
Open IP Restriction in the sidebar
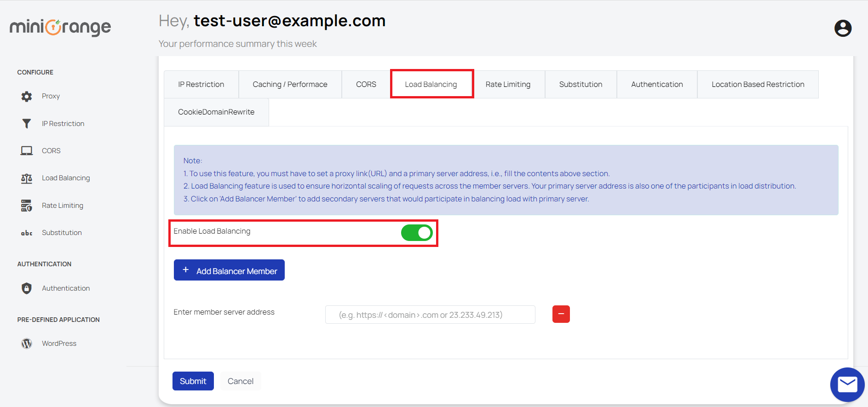pyautogui.click(x=63, y=124)
